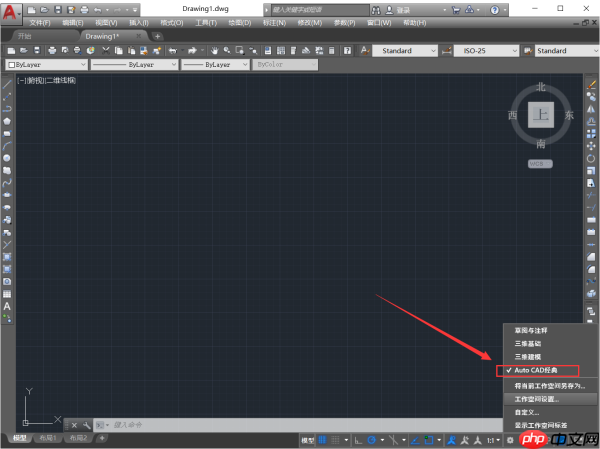Select the Multiline Text A tool

7,306
